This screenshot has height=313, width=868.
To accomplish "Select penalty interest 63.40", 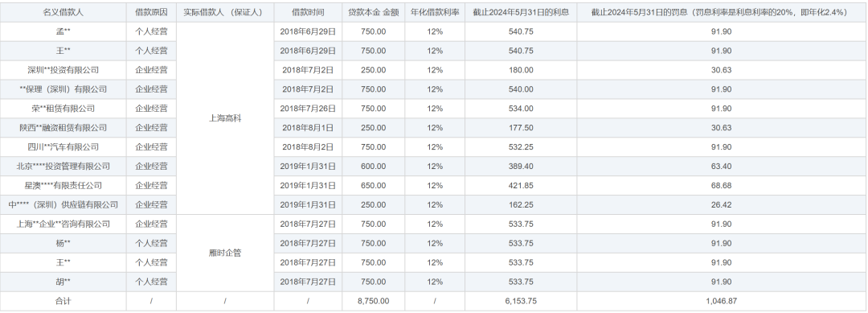I will click(x=721, y=167).
